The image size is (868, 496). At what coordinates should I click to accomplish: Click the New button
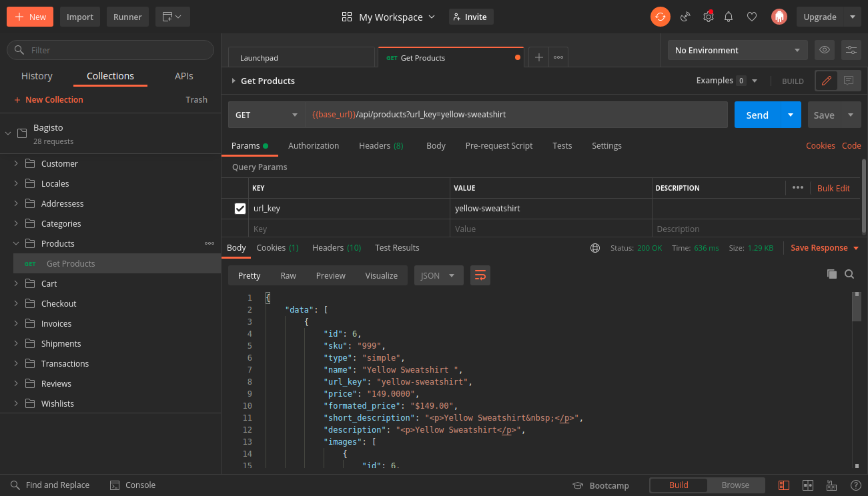click(x=30, y=17)
